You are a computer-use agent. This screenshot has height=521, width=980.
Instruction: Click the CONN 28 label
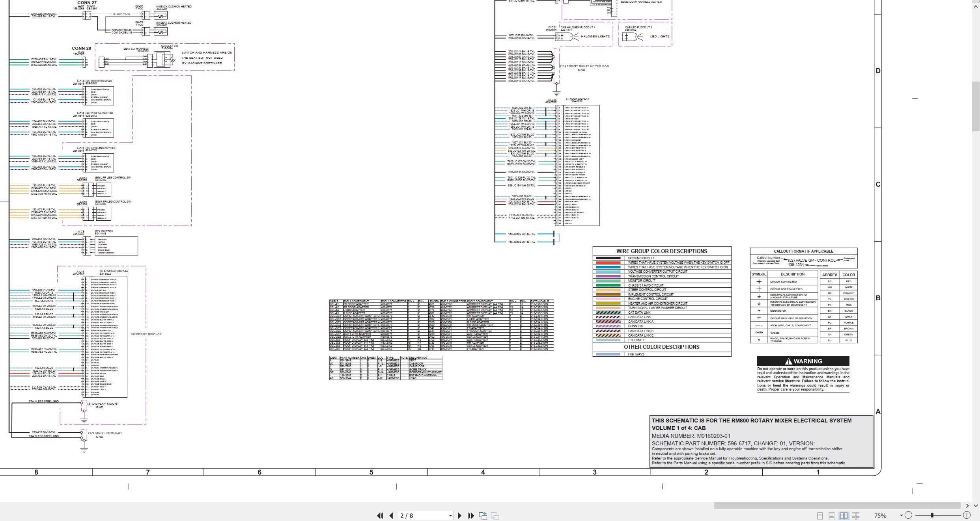(x=81, y=48)
